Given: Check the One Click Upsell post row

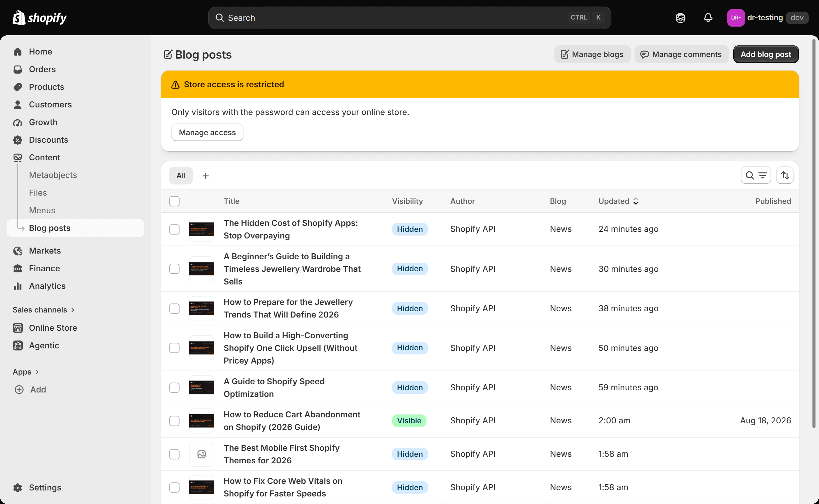Looking at the screenshot, I should 174,348.
